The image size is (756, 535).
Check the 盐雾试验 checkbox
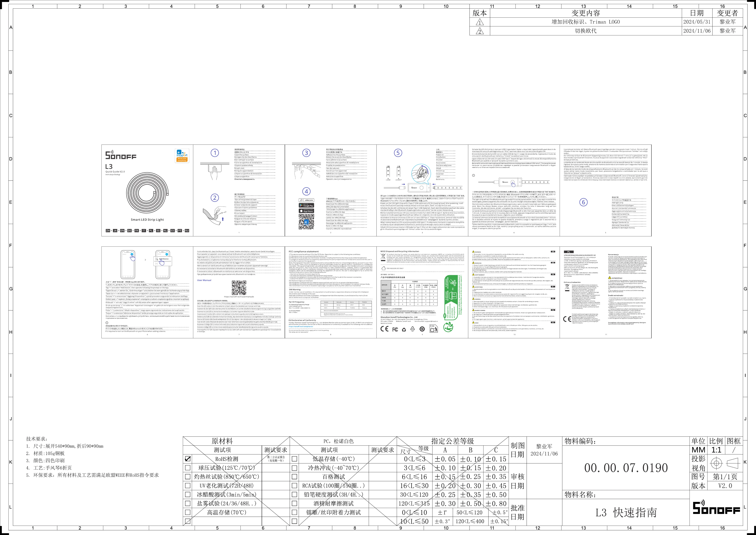(188, 503)
